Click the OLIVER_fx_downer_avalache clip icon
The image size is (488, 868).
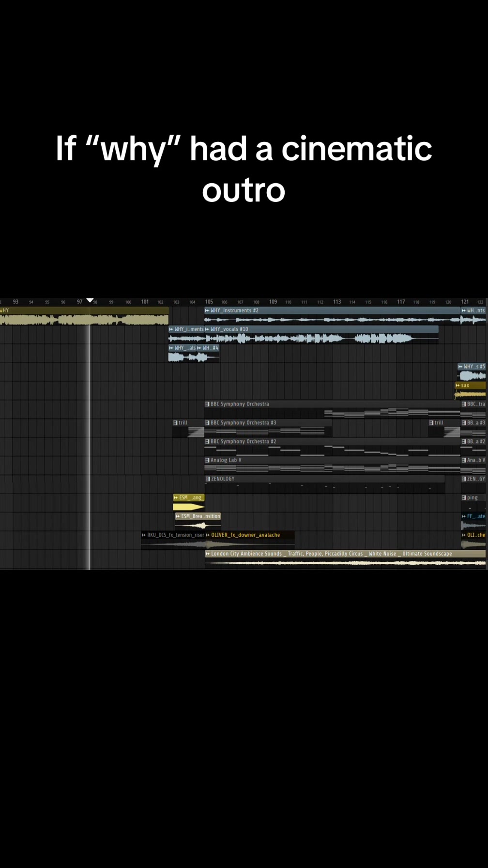[x=208, y=535]
